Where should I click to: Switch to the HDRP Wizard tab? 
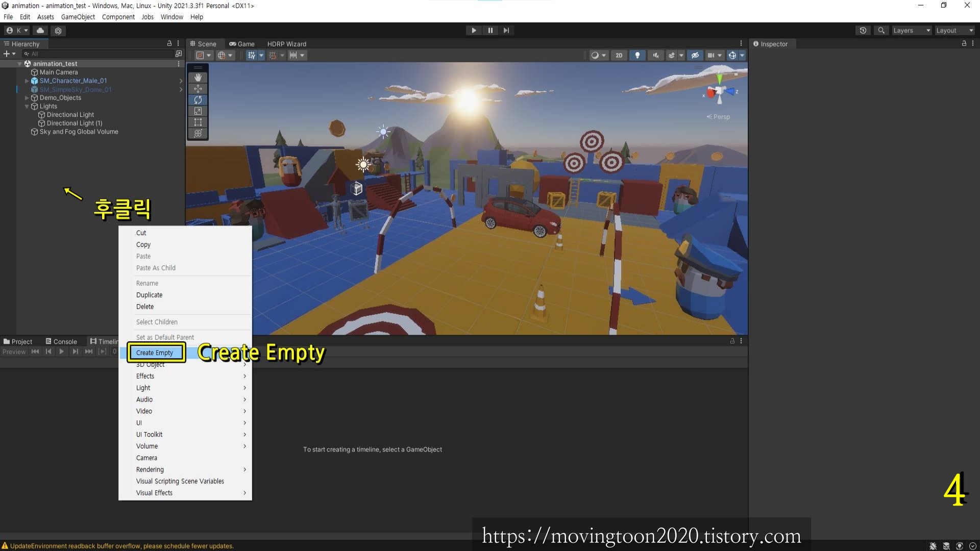pyautogui.click(x=287, y=44)
